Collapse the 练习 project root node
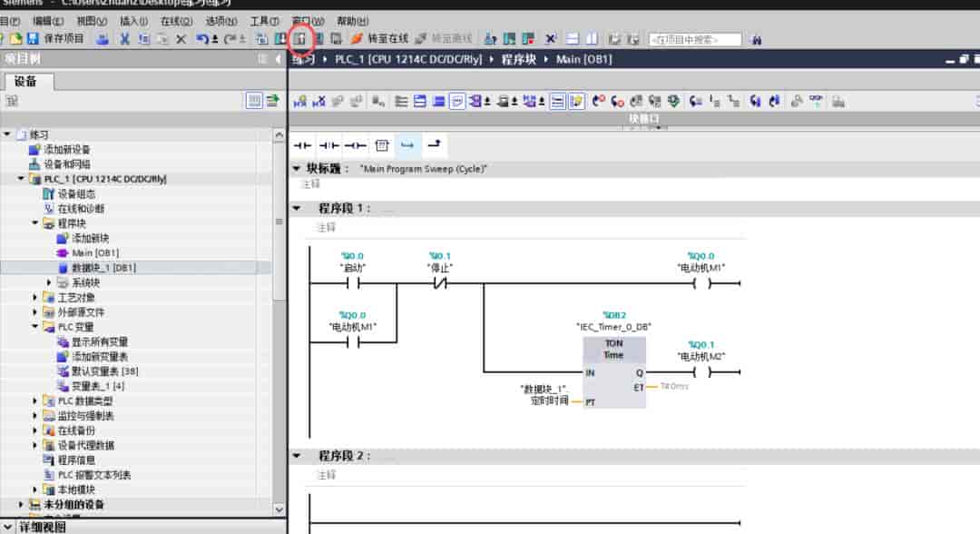Screen dimensions: 980x534 point(7,133)
